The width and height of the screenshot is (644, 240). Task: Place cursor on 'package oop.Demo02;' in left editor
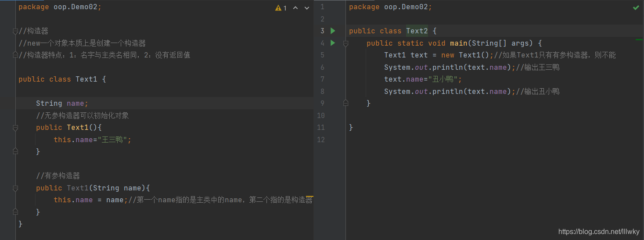pyautogui.click(x=60, y=7)
